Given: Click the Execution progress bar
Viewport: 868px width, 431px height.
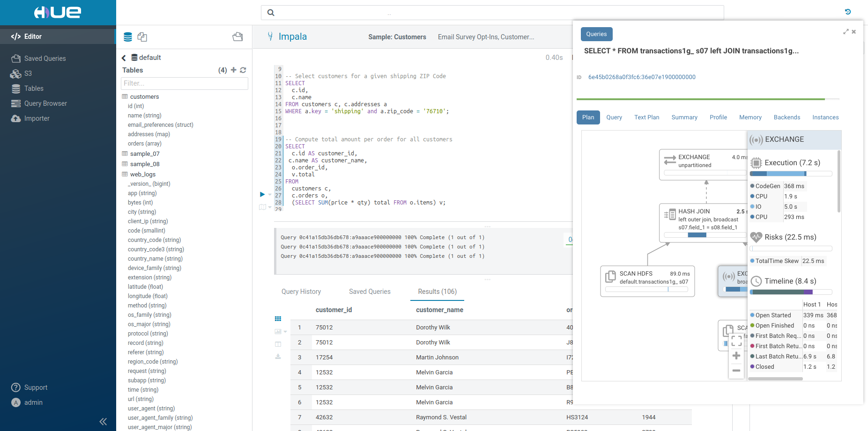Looking at the screenshot, I should pyautogui.click(x=790, y=174).
